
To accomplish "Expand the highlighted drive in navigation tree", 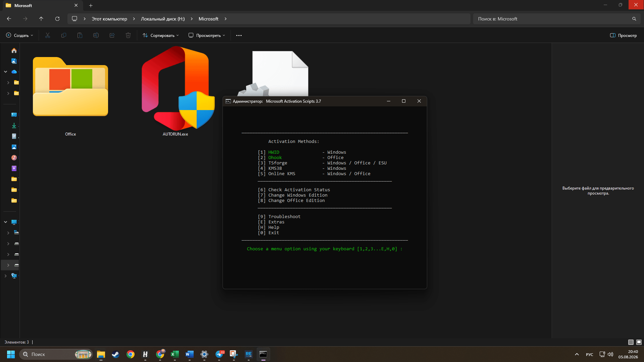I will (8, 265).
